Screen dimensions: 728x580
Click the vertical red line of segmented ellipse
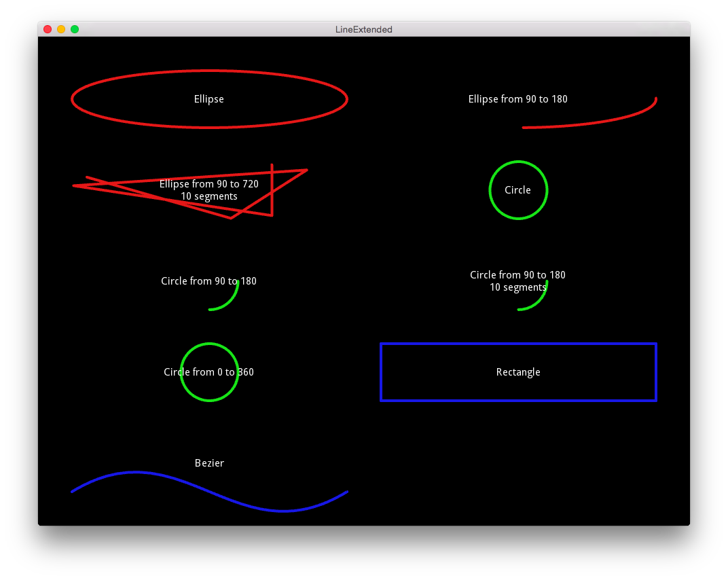pyautogui.click(x=272, y=190)
